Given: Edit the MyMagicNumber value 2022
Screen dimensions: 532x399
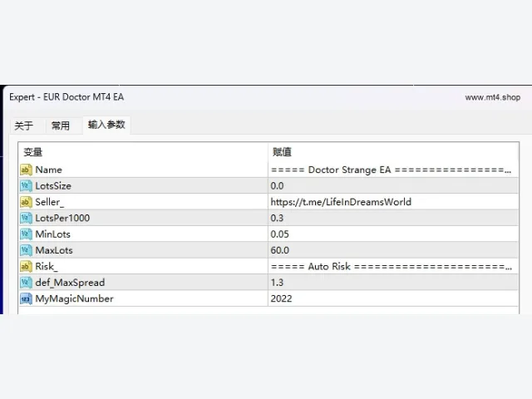Looking at the screenshot, I should [x=393, y=298].
